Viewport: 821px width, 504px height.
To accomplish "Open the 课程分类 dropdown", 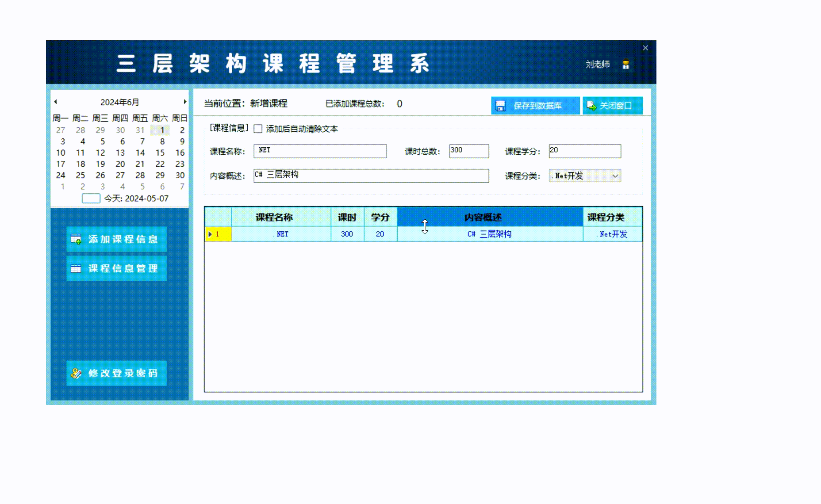I will [x=615, y=176].
